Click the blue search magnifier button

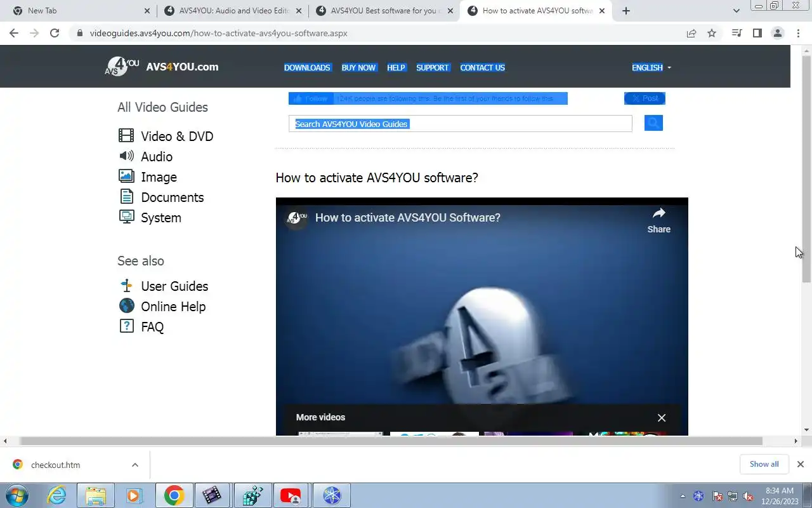point(653,123)
